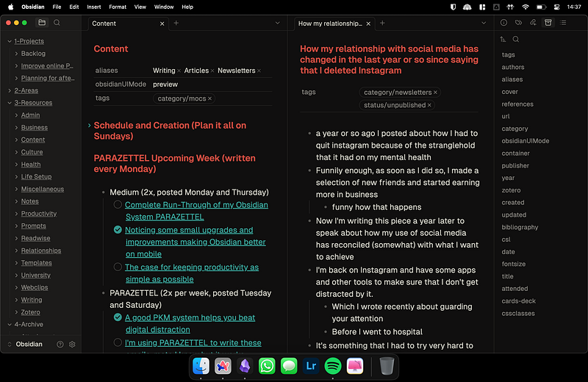Image resolution: width=588 pixels, height=382 pixels.
Task: Launch Obsidian from the dock
Action: (245, 366)
